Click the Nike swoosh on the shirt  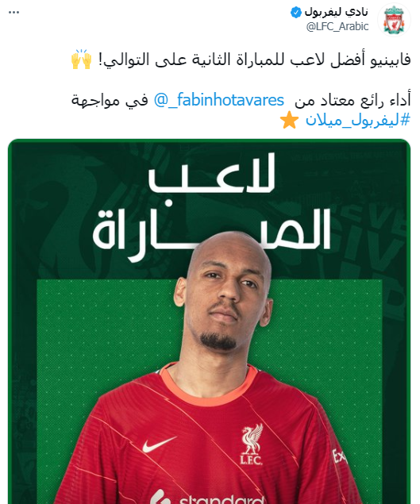click(160, 444)
